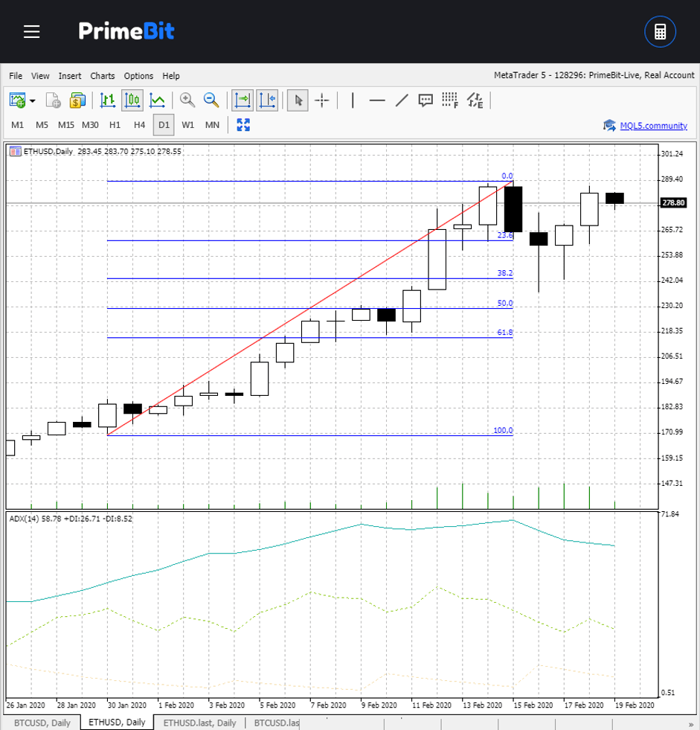700x730 pixels.
Task: Open the PrimeBit hamburger menu
Action: click(31, 32)
